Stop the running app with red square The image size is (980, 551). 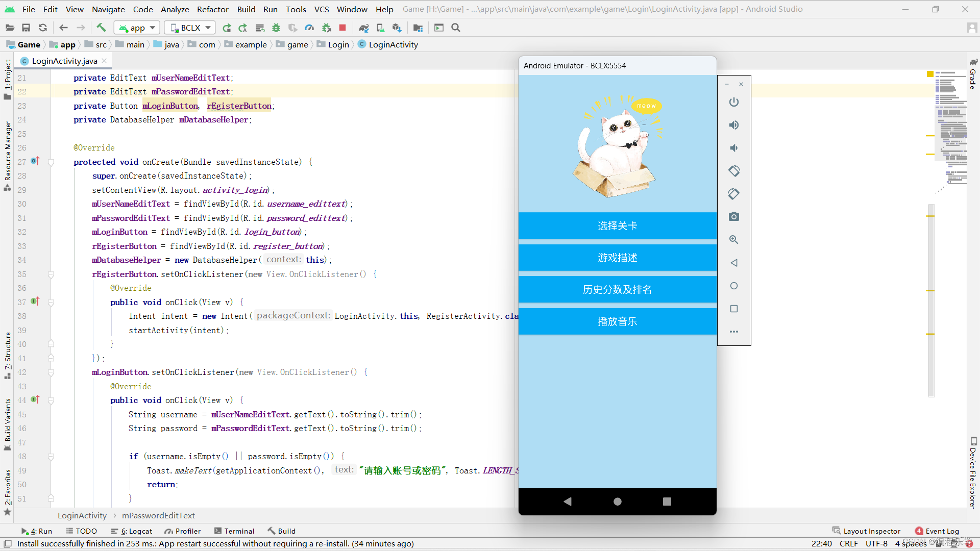tap(342, 28)
